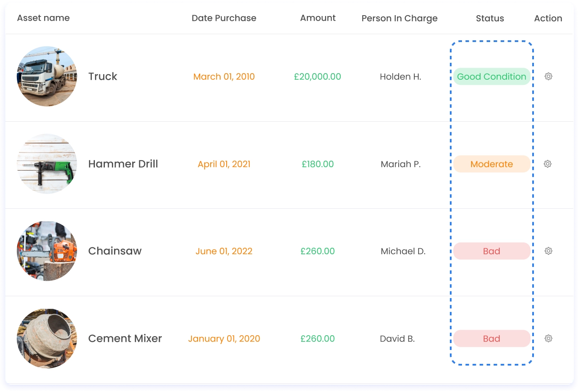Click the Amount column header
The width and height of the screenshot is (579, 392).
pos(318,18)
